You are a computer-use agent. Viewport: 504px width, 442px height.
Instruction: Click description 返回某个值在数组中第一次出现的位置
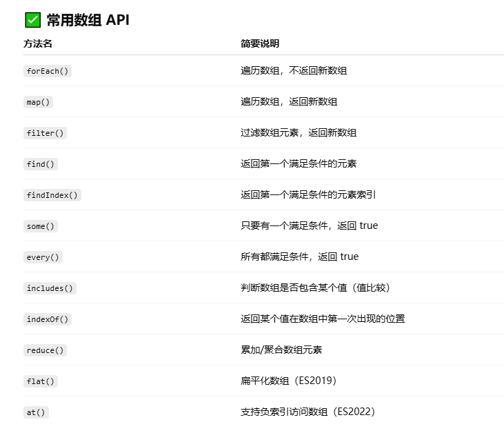click(323, 319)
